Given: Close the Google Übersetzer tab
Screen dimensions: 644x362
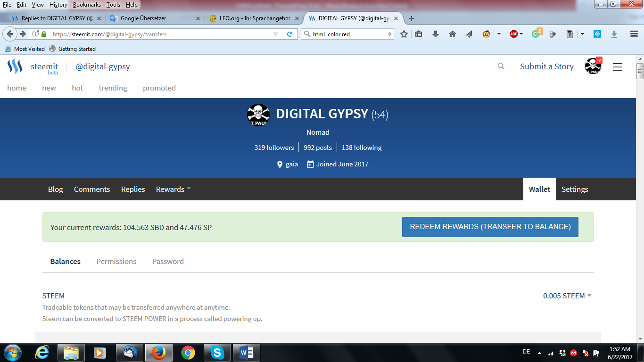Looking at the screenshot, I should (198, 18).
